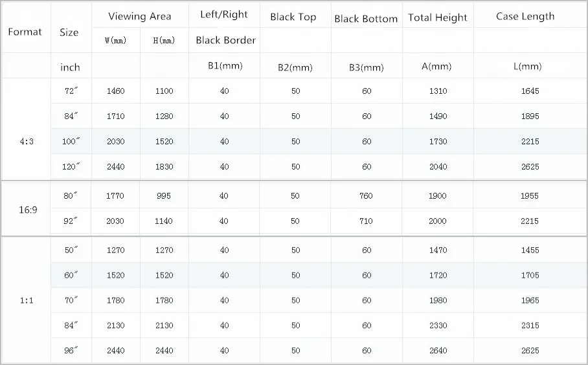
Task: Click the 995 viewing height value
Action: (x=164, y=195)
